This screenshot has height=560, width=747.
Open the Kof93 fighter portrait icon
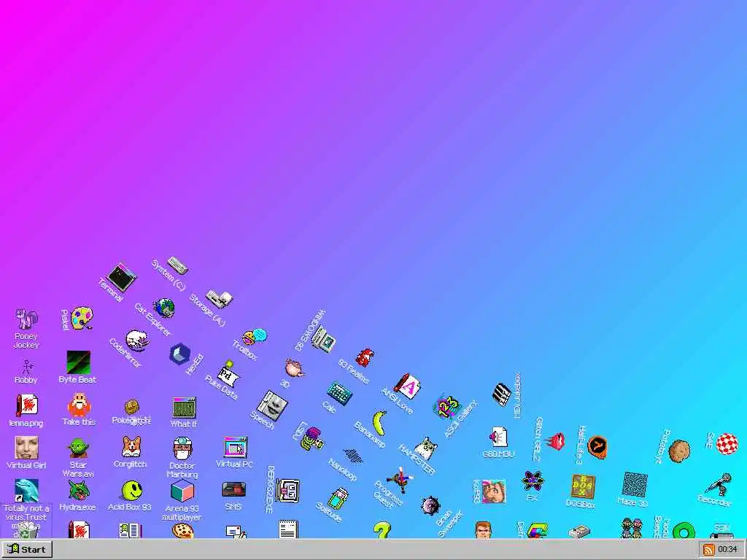(x=492, y=491)
